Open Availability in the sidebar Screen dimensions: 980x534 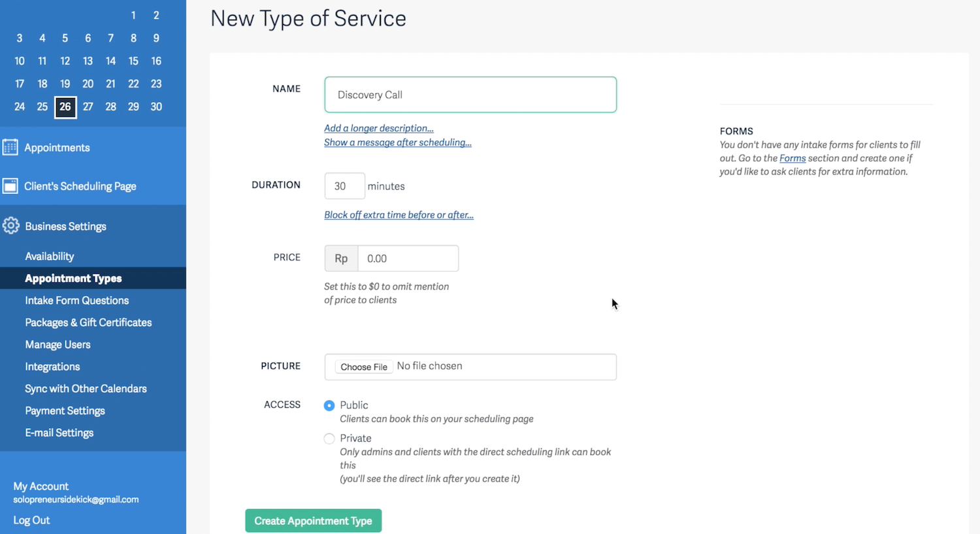50,256
